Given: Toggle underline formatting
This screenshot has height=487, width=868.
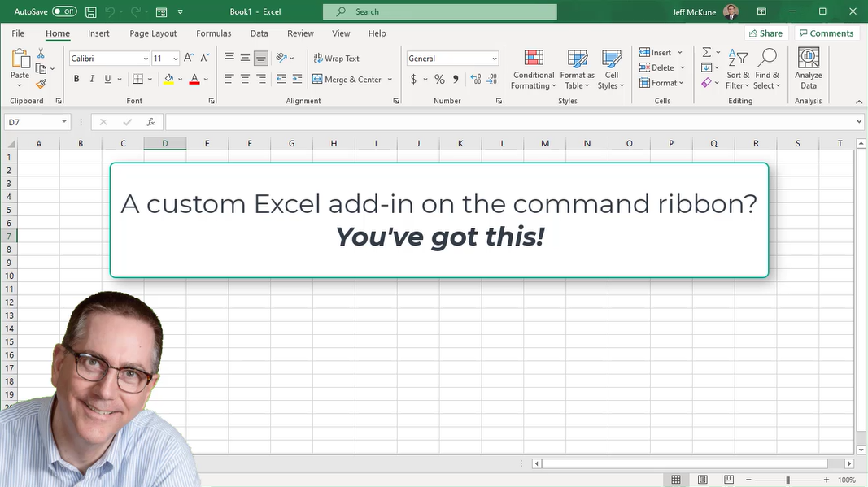Looking at the screenshot, I should click(107, 79).
